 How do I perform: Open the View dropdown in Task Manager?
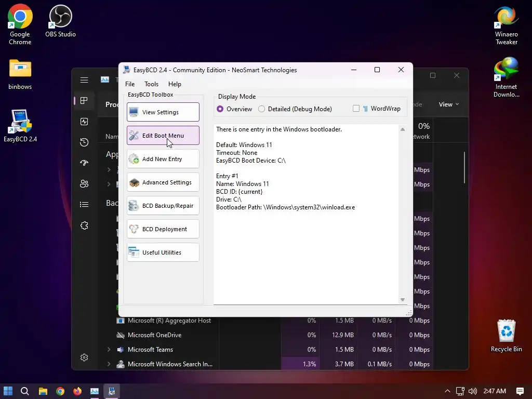(448, 104)
